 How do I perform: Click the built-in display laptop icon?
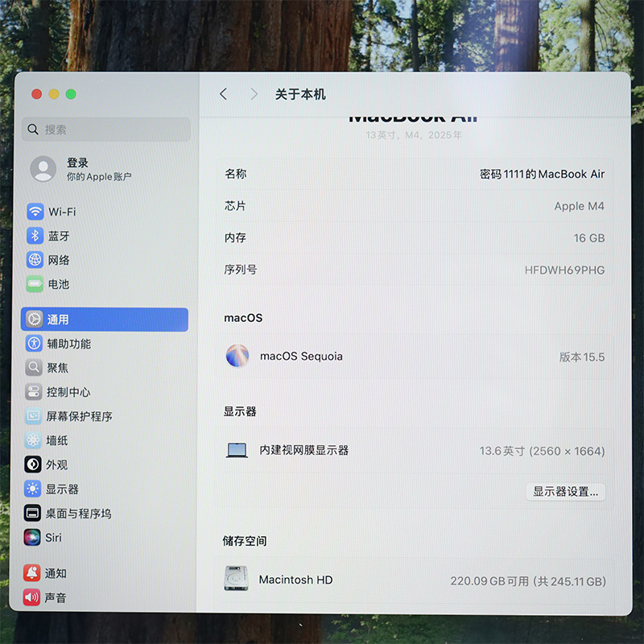click(x=237, y=450)
